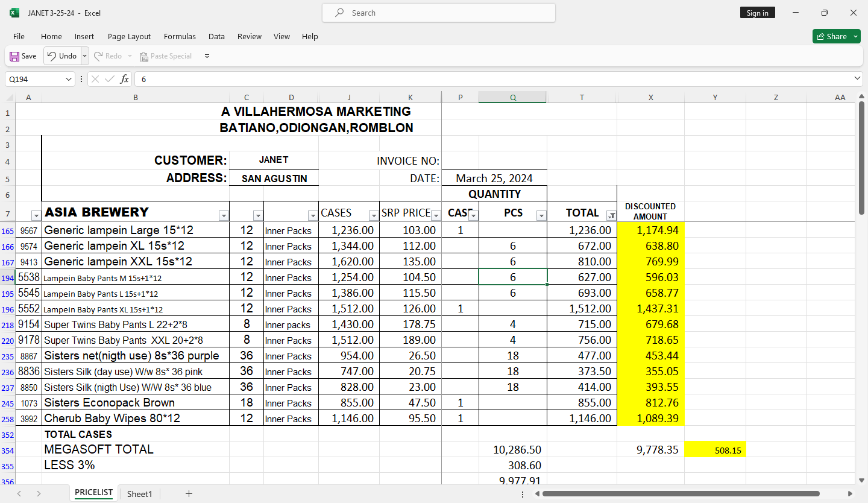Image resolution: width=868 pixels, height=503 pixels.
Task: Click the Sign in button
Action: click(757, 13)
